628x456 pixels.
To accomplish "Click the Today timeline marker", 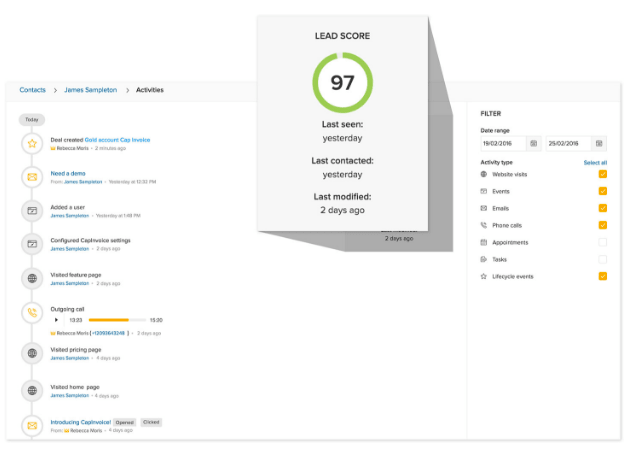I will pos(32,119).
